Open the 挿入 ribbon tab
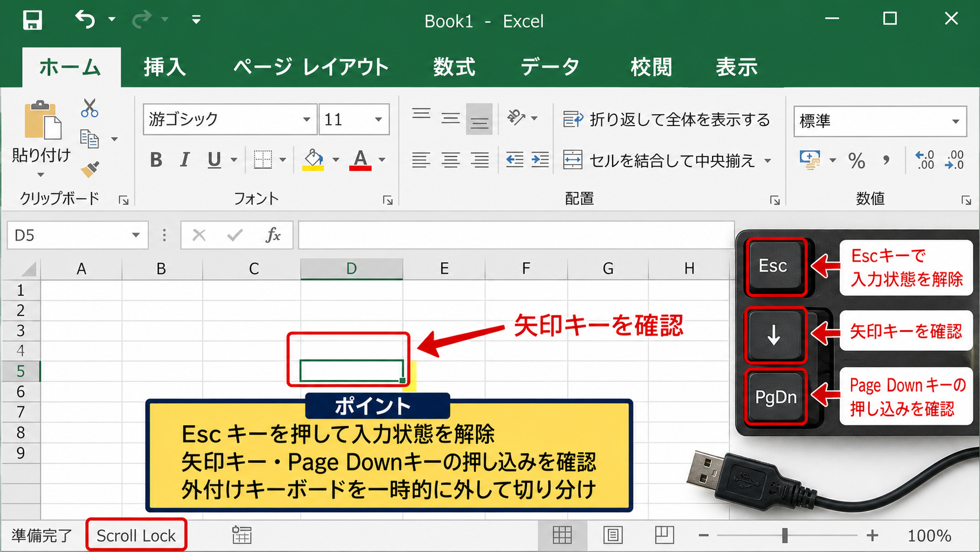This screenshot has height=552, width=980. (x=165, y=67)
